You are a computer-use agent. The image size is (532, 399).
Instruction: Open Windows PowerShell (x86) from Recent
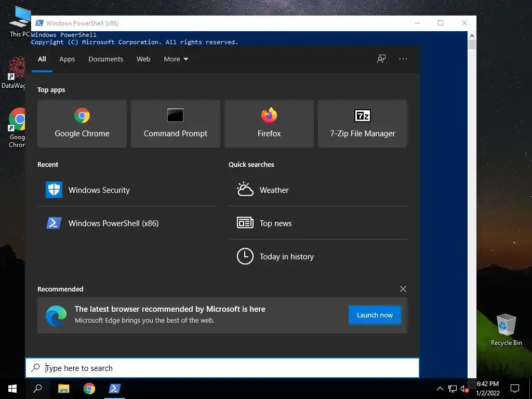[x=127, y=223]
